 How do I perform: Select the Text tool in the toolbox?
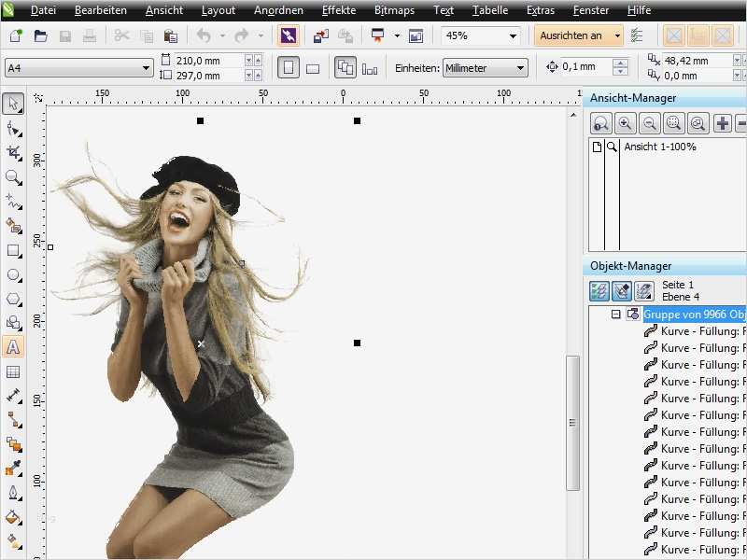point(13,347)
